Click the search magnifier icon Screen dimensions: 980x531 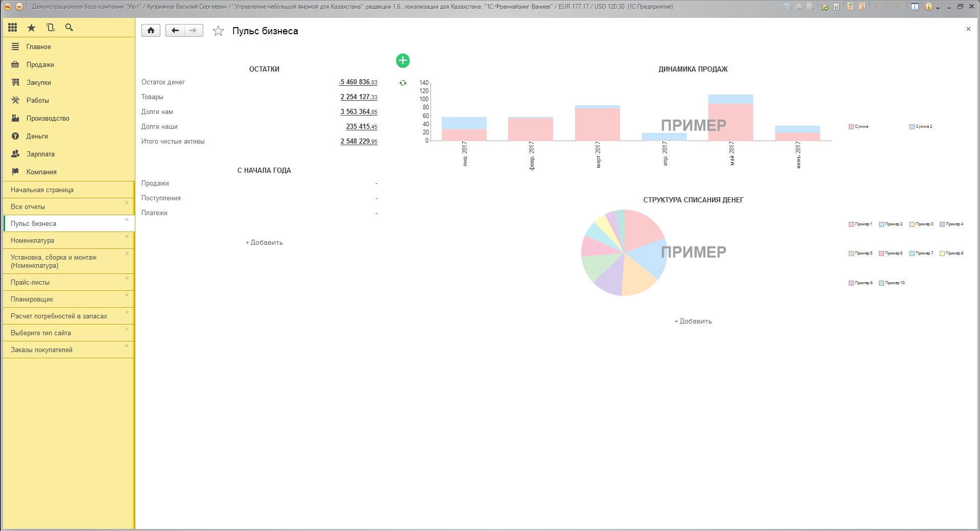click(x=69, y=28)
